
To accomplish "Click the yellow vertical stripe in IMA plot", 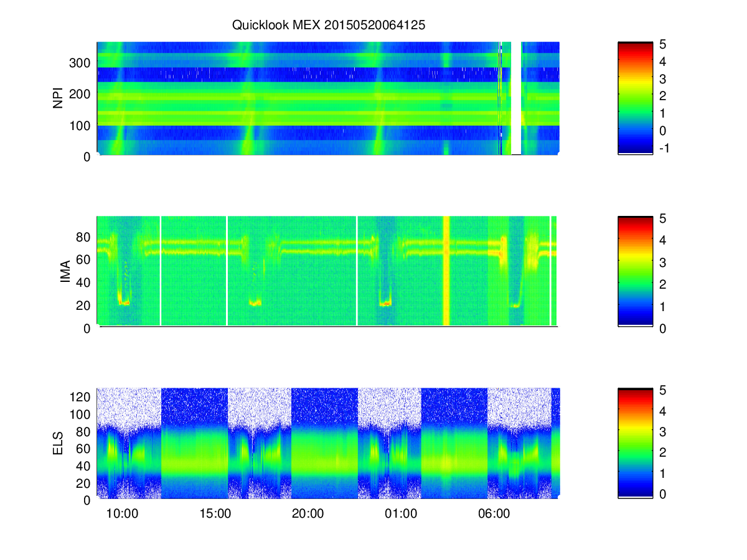I will [x=446, y=271].
